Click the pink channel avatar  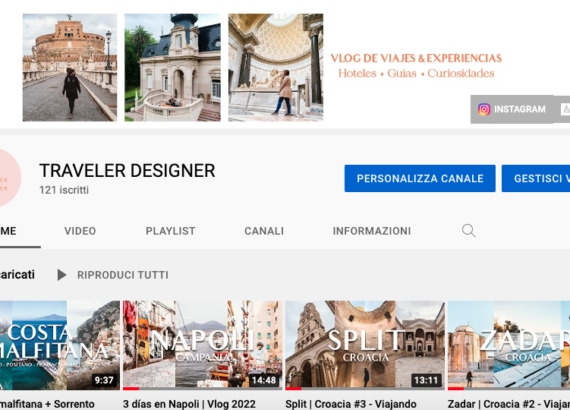[10, 178]
